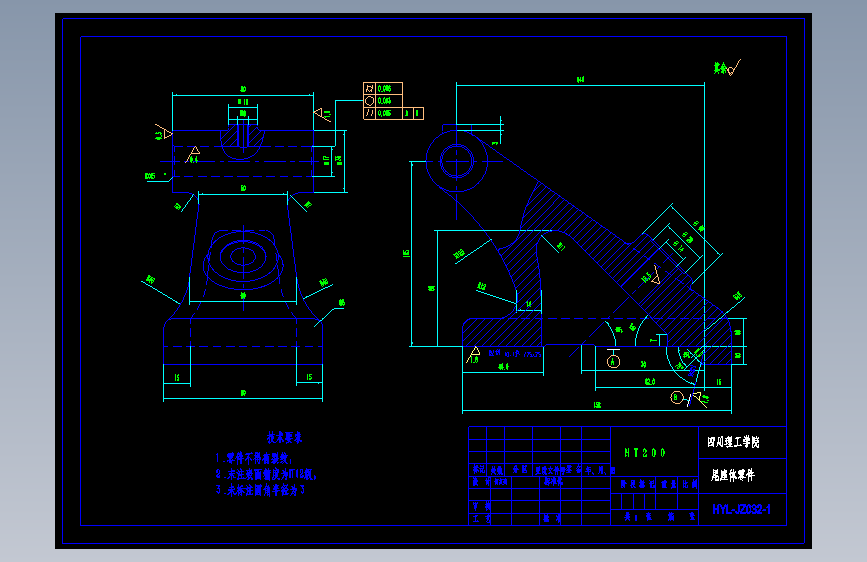Click the 批准 cell in title block
Image resolution: width=867 pixels, height=562 pixels.
[550, 519]
